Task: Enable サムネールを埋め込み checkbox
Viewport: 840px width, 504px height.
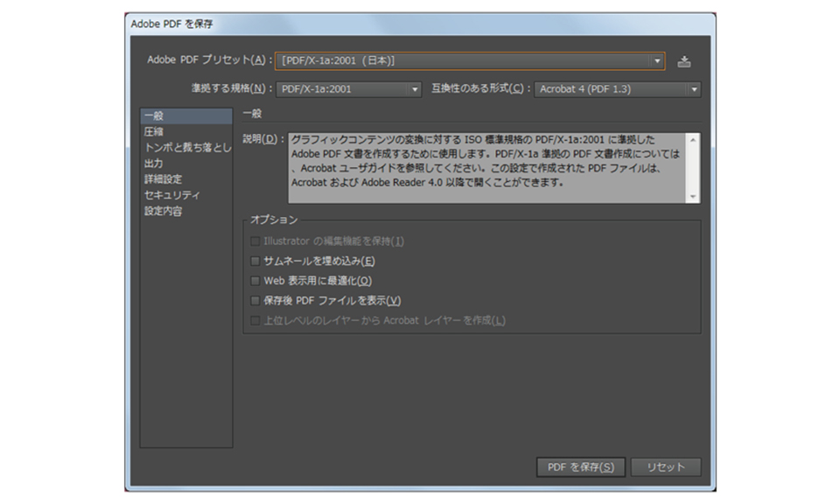Action: (255, 262)
